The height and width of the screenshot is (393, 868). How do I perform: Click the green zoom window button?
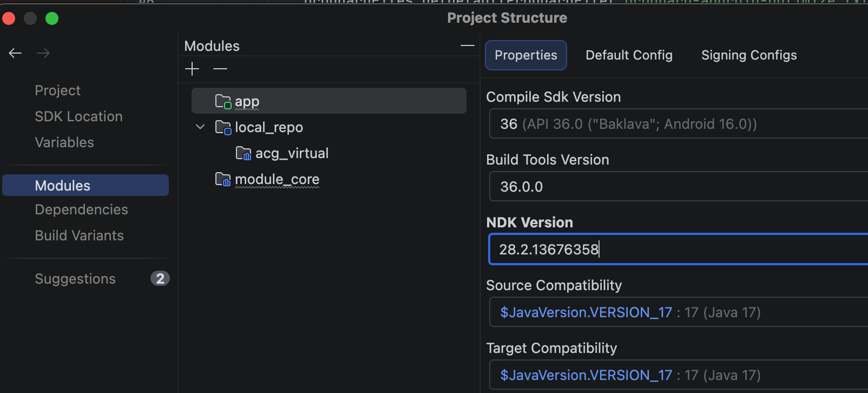click(x=52, y=18)
